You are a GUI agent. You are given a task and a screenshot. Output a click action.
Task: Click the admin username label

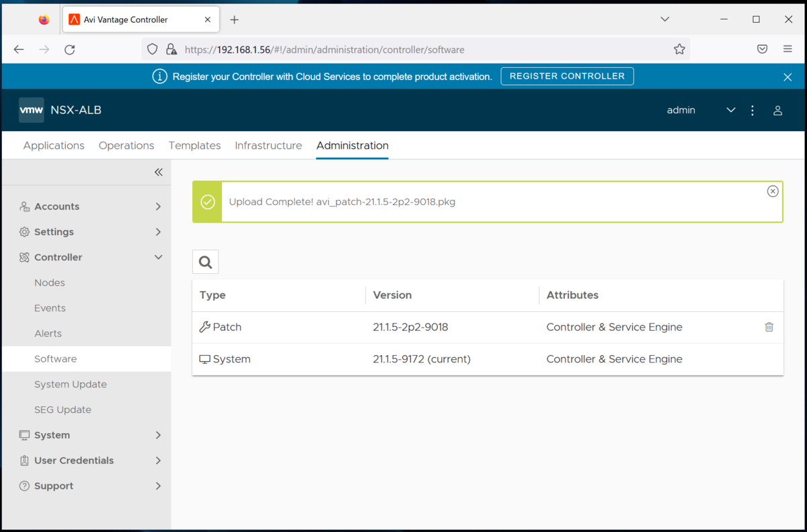(x=681, y=110)
